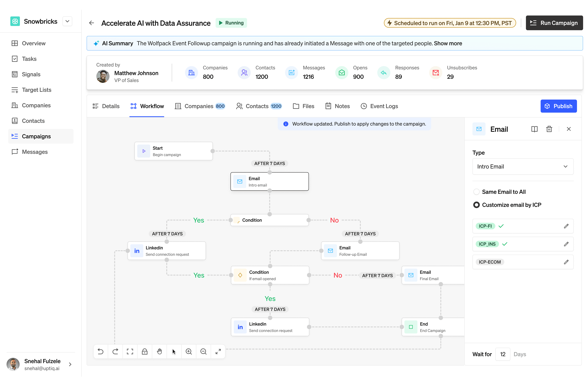Click the Run Campaign button
Screen dimensions: 588x377
[554, 23]
